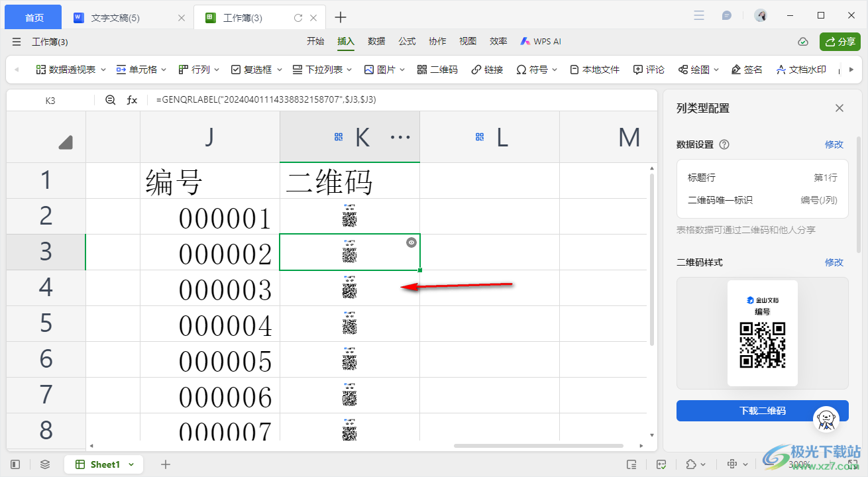Click the 分享 share button

(840, 42)
